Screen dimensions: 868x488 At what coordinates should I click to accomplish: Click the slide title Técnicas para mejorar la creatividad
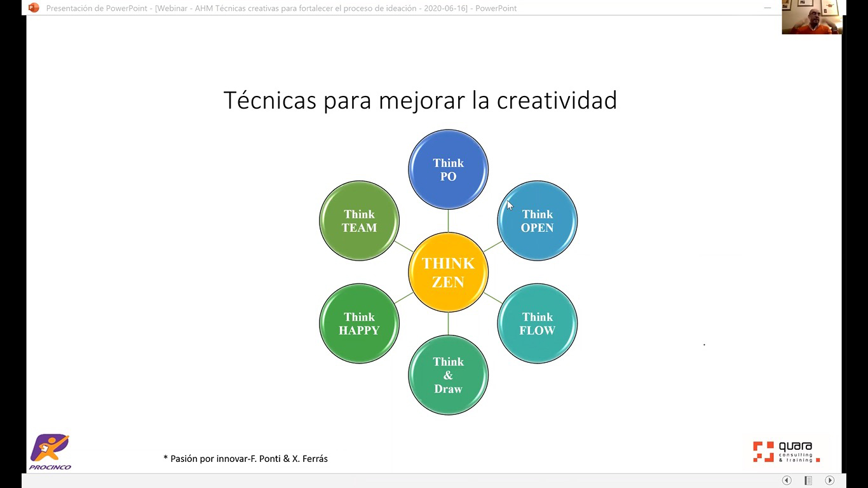coord(420,100)
